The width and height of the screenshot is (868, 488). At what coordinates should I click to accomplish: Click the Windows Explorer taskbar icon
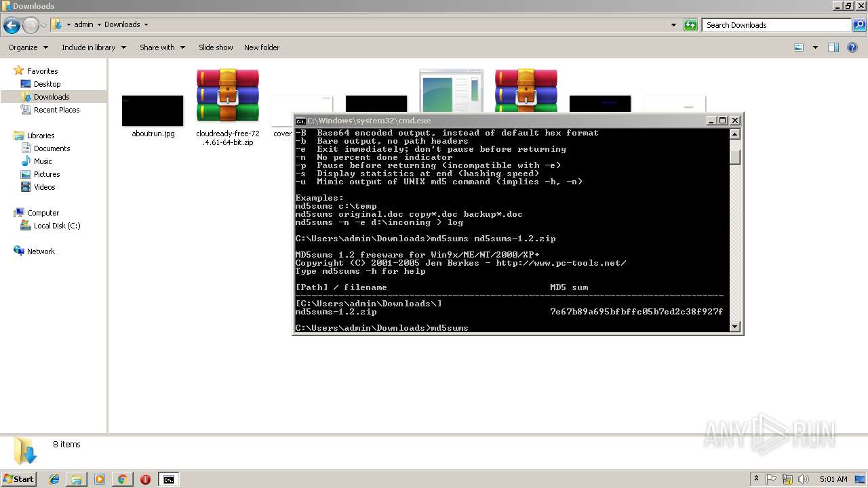click(x=77, y=479)
